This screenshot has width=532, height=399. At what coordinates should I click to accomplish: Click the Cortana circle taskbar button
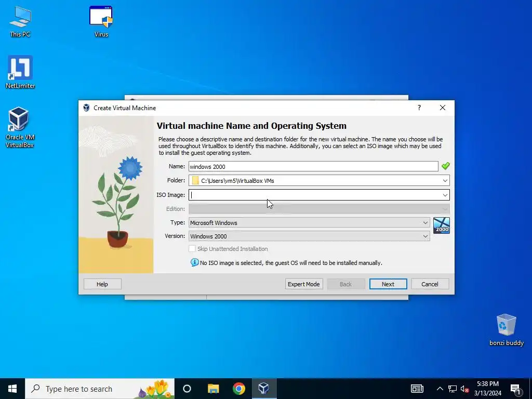tap(187, 389)
